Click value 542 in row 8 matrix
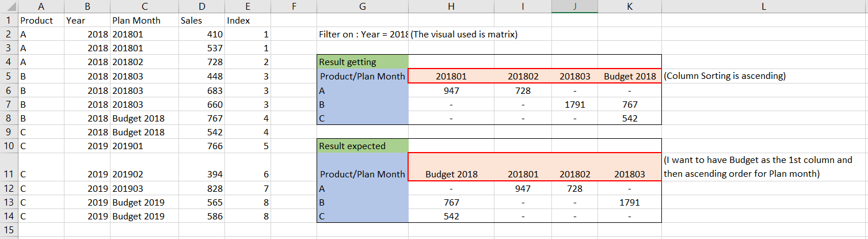This screenshot has width=868, height=239. click(630, 119)
